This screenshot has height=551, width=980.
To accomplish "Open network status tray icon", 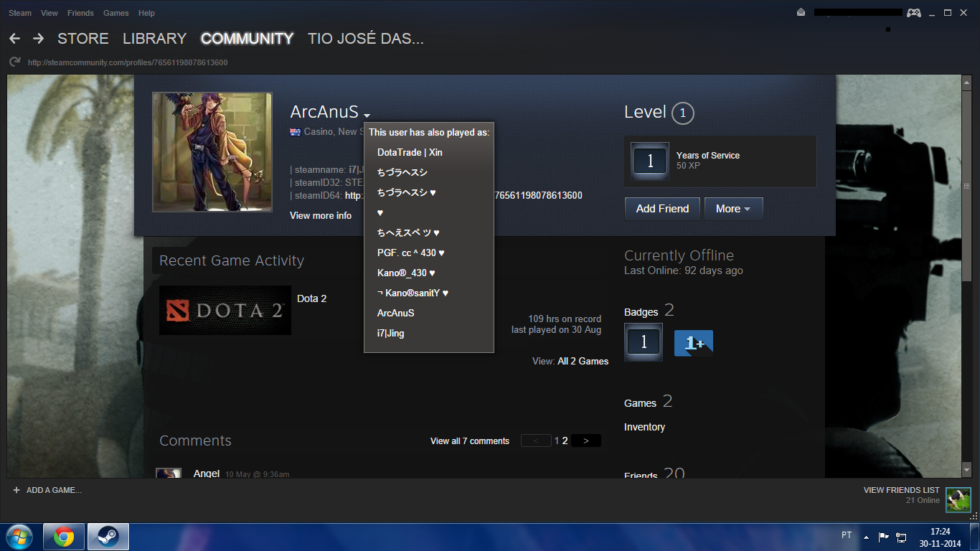I will (901, 537).
